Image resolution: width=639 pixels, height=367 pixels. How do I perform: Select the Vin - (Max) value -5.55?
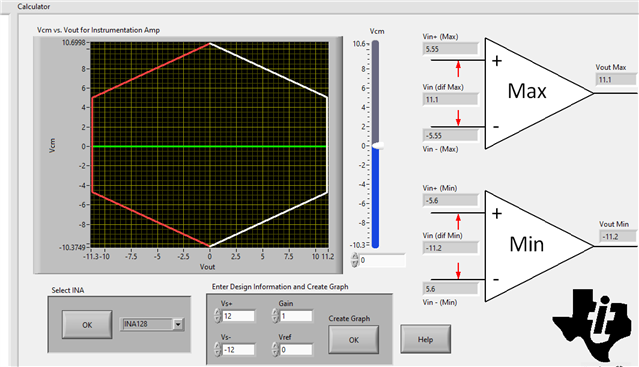[450, 135]
